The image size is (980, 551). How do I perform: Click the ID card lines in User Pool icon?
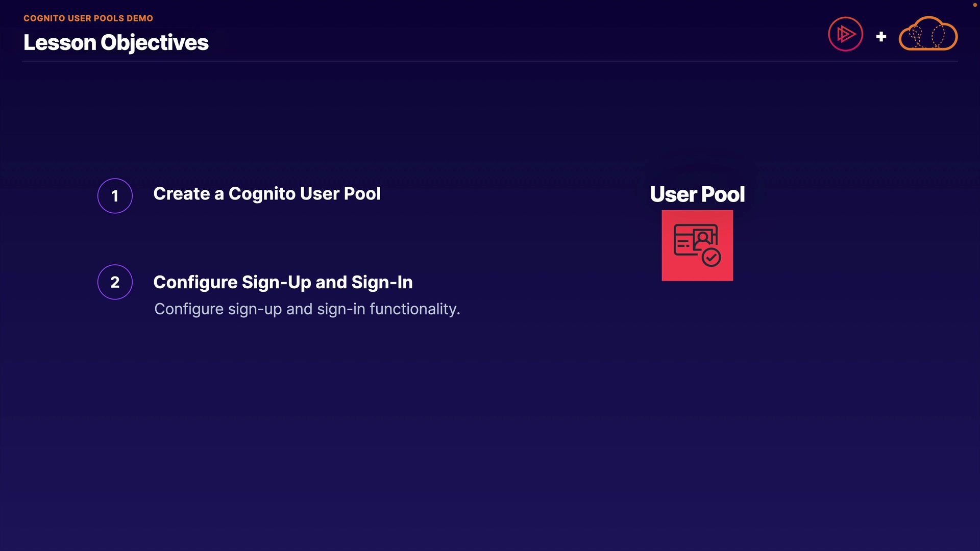(x=683, y=244)
